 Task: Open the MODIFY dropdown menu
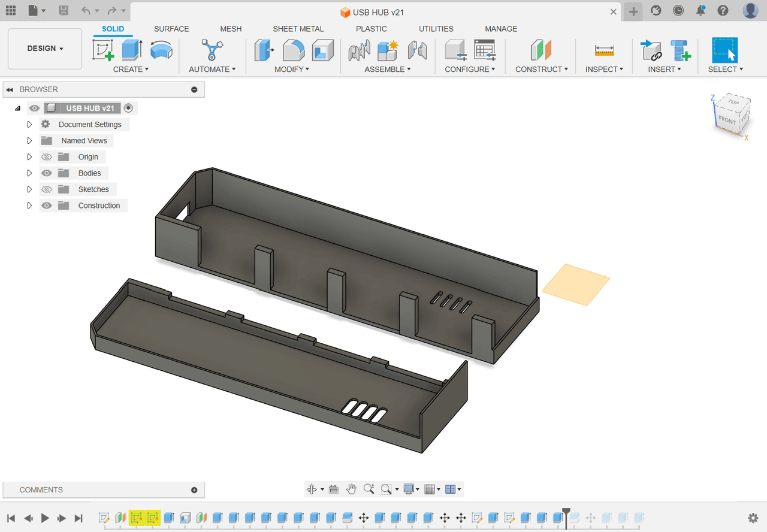pyautogui.click(x=292, y=69)
